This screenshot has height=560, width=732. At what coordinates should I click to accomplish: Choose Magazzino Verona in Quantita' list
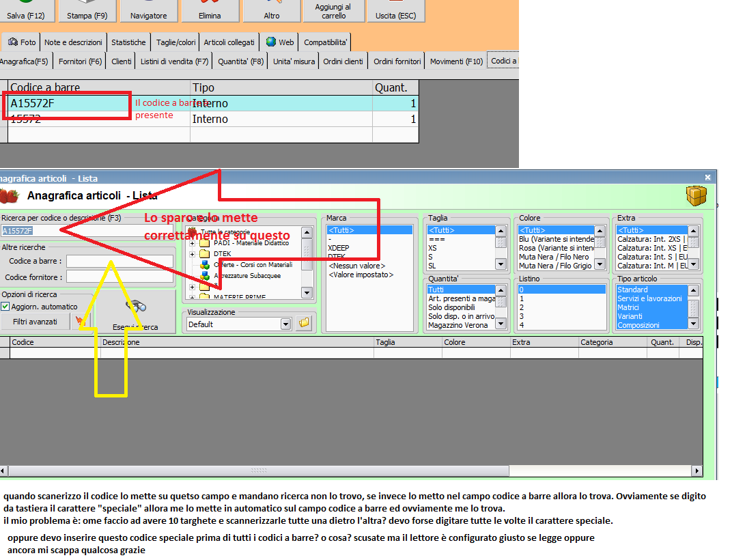point(457,325)
